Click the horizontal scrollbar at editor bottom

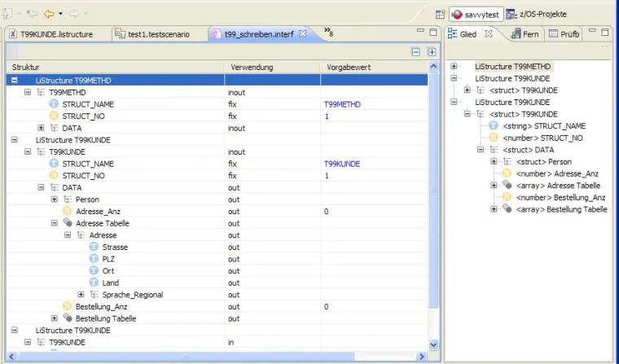[x=185, y=357]
